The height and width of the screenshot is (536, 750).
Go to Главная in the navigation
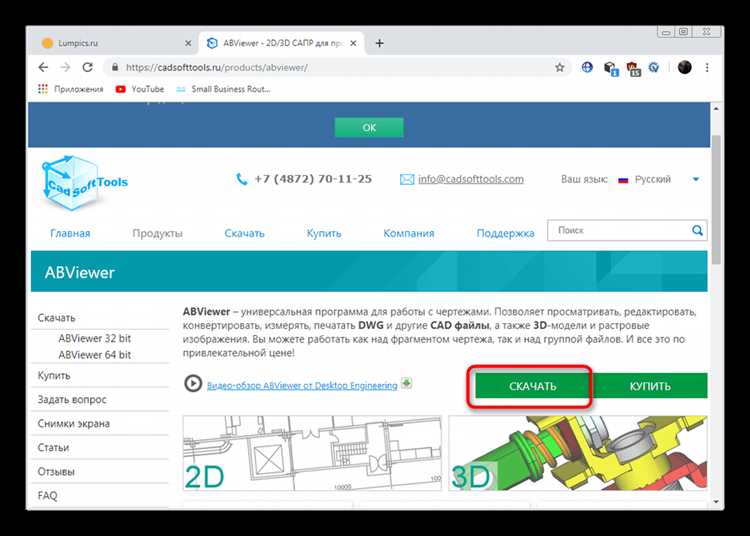tap(70, 233)
